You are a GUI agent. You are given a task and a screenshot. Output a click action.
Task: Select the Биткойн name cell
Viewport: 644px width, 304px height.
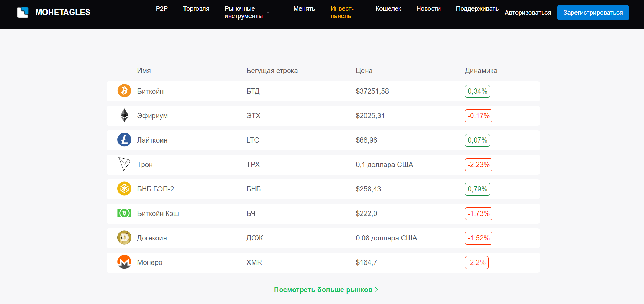tap(150, 91)
